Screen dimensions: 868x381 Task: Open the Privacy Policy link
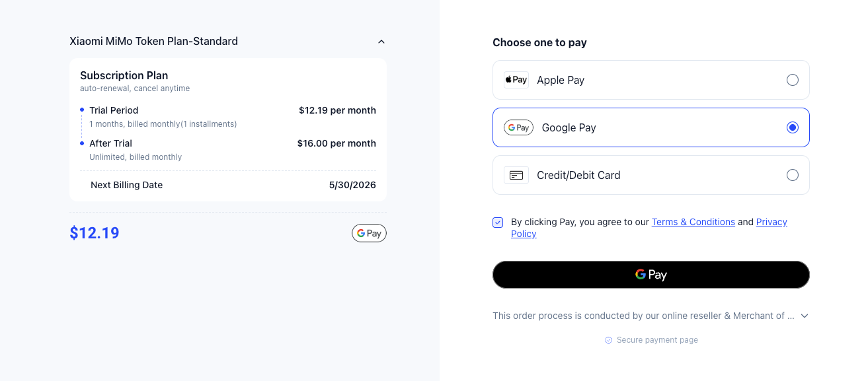click(x=649, y=228)
